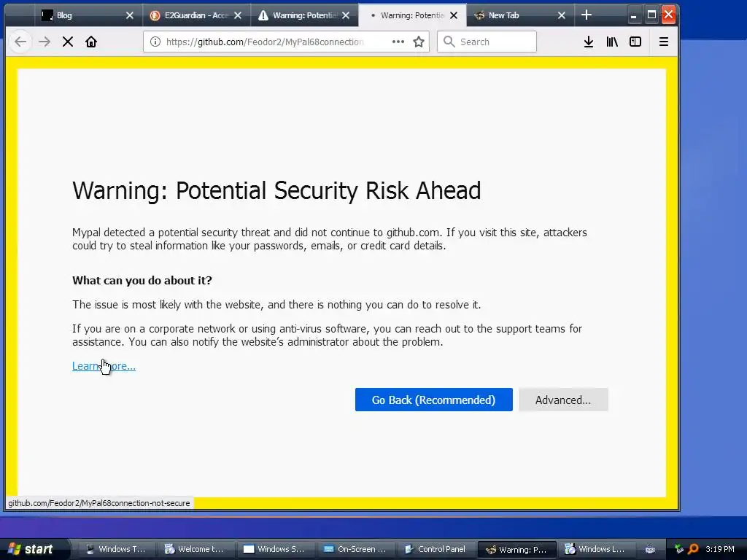Open the hamburger application menu
Screen dimensions: 747x560
pyautogui.click(x=664, y=42)
